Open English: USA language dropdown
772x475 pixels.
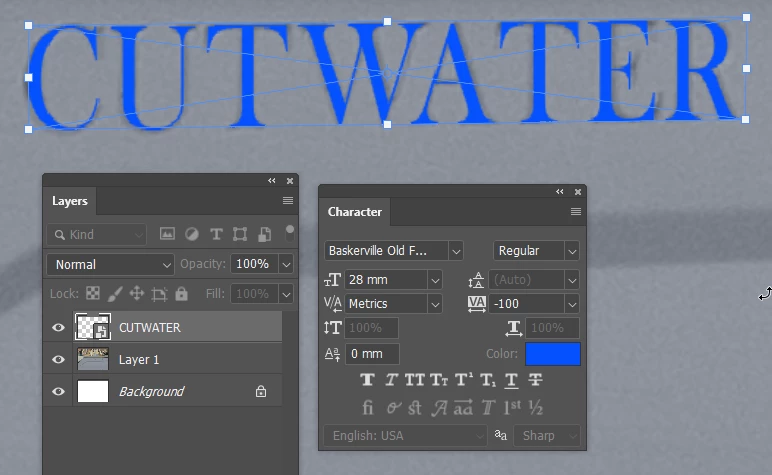click(x=405, y=436)
